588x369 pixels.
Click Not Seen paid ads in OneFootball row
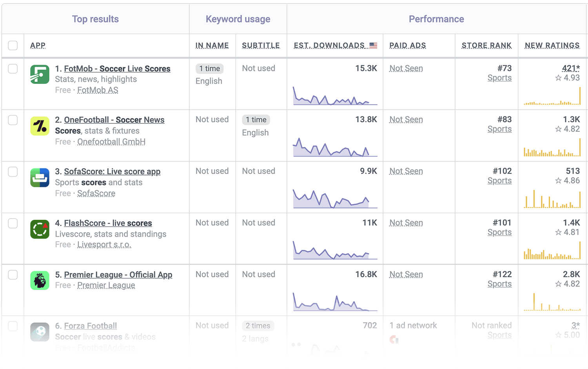(x=406, y=120)
